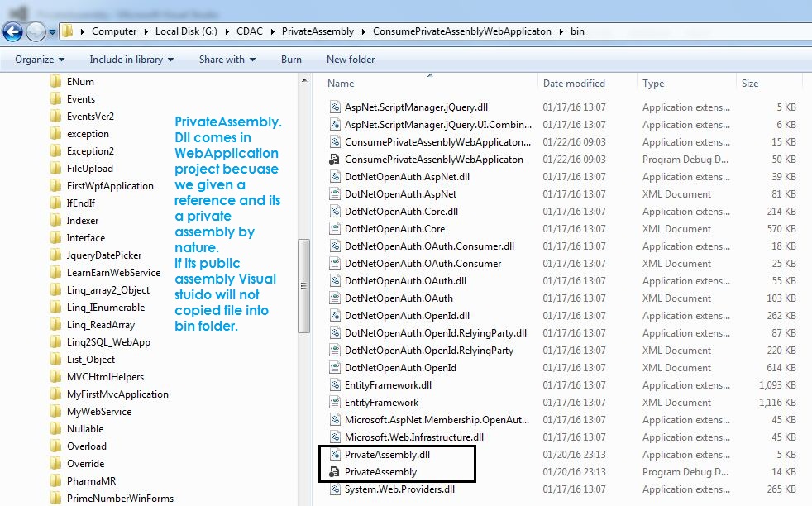Image resolution: width=812 pixels, height=506 pixels.
Task: Select Microsoft.AspNet.Membership.OpenAut... file
Action: click(437, 420)
